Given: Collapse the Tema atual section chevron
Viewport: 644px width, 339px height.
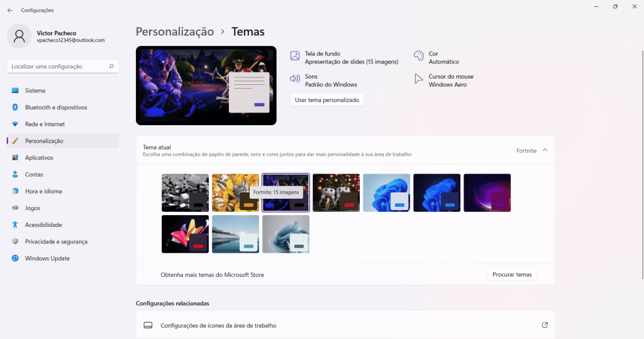Looking at the screenshot, I should click(545, 150).
